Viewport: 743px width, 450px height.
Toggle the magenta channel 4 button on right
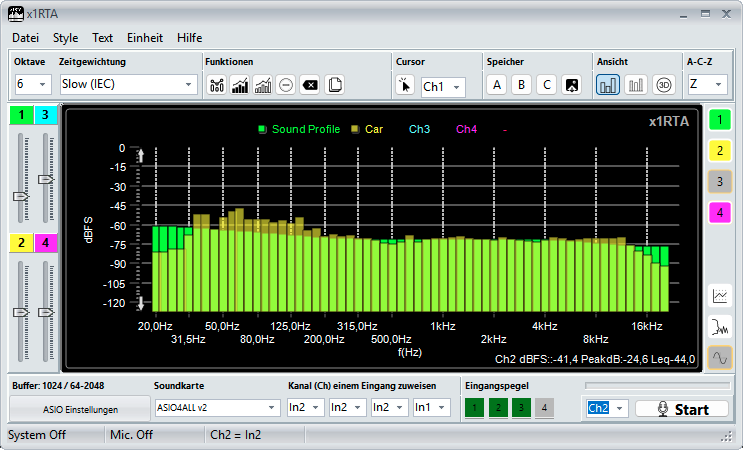[x=720, y=211]
